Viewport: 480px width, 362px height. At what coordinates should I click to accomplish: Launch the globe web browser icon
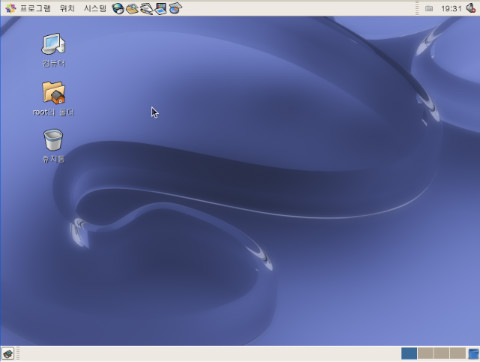pos(118,8)
